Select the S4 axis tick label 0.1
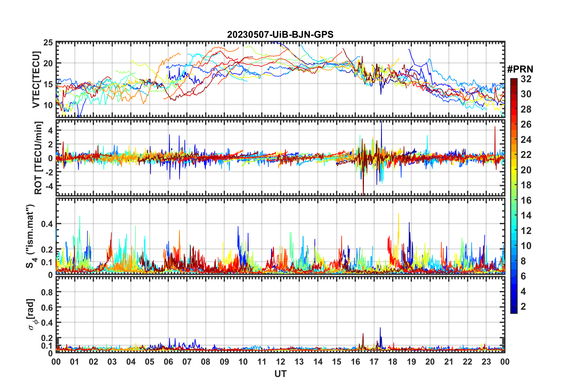Image resolution: width=561 pixels, height=392 pixels. click(x=47, y=262)
